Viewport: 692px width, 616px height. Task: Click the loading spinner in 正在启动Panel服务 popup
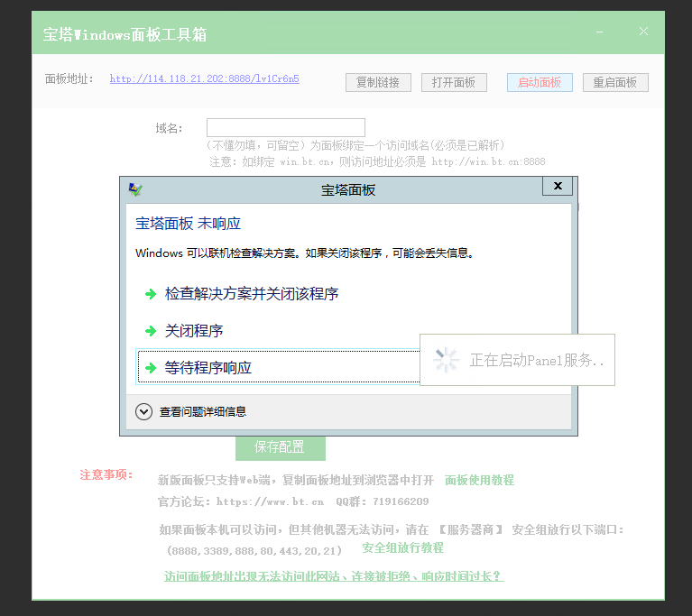tap(446, 360)
